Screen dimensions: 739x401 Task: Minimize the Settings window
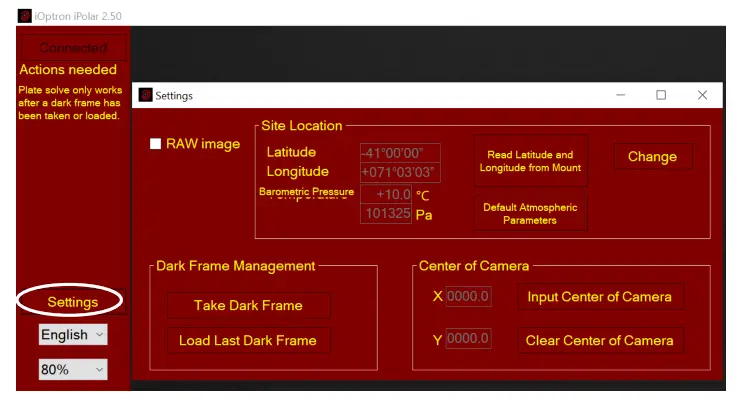pyautogui.click(x=621, y=95)
